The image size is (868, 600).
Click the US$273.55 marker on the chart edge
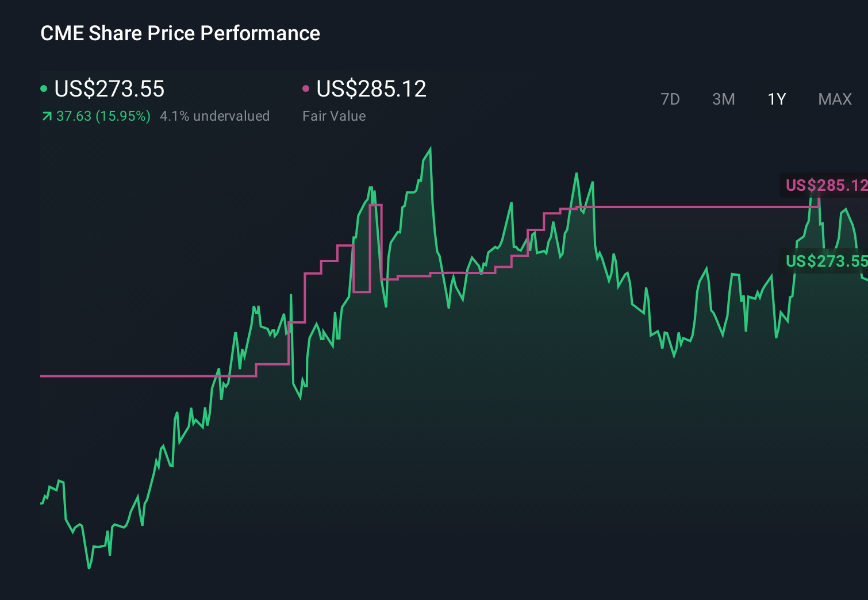pyautogui.click(x=826, y=261)
